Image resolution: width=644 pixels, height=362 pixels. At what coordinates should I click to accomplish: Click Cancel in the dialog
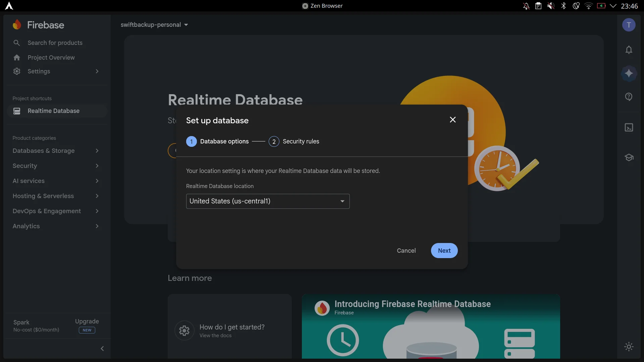click(x=406, y=250)
